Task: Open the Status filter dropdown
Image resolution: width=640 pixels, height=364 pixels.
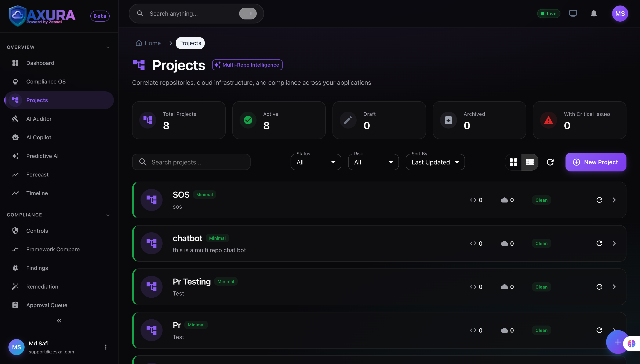Action: coord(316,162)
